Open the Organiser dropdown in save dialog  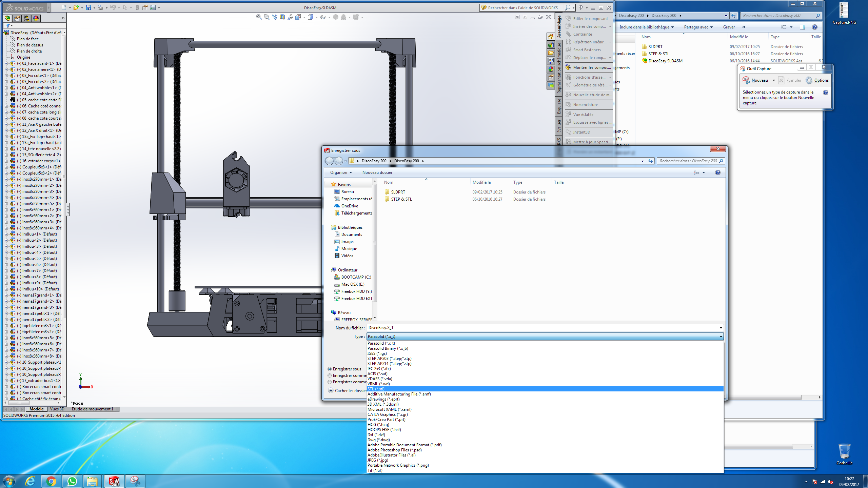[341, 172]
